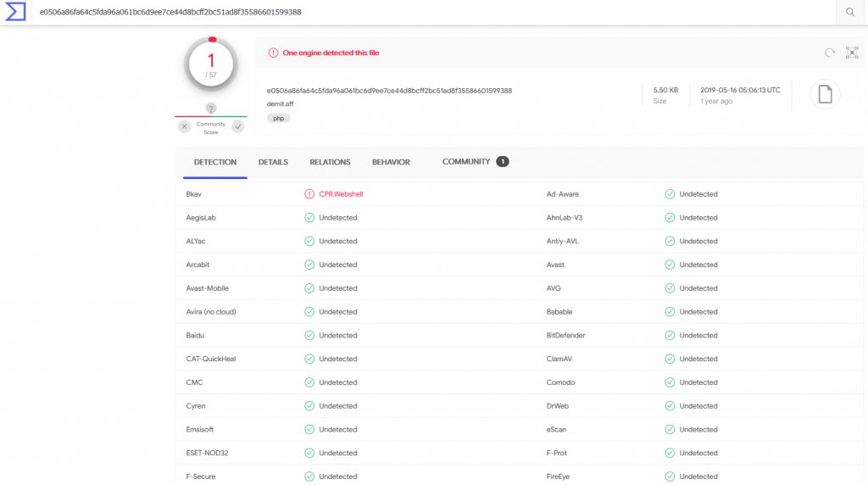This screenshot has width=868, height=485.
Task: Click the warning icon in detection banner
Action: (274, 53)
